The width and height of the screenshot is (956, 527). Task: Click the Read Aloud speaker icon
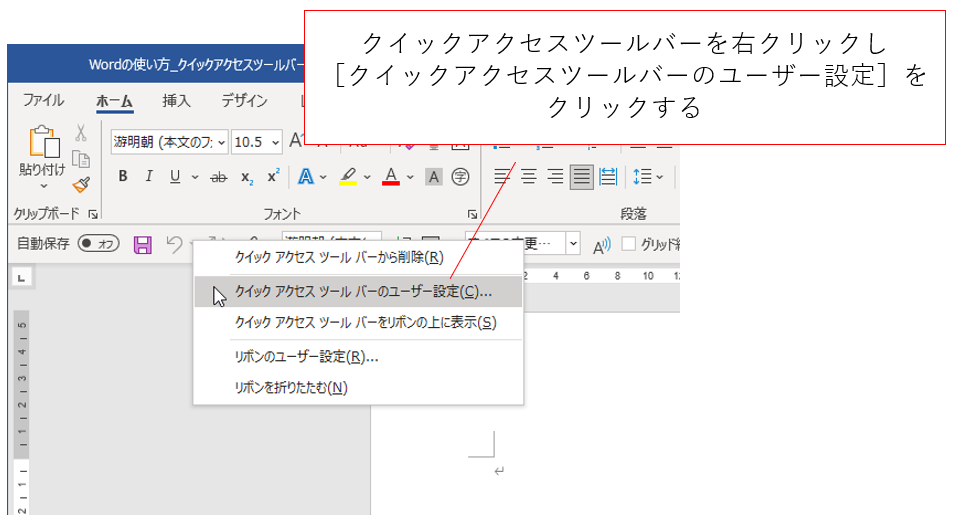click(x=602, y=245)
